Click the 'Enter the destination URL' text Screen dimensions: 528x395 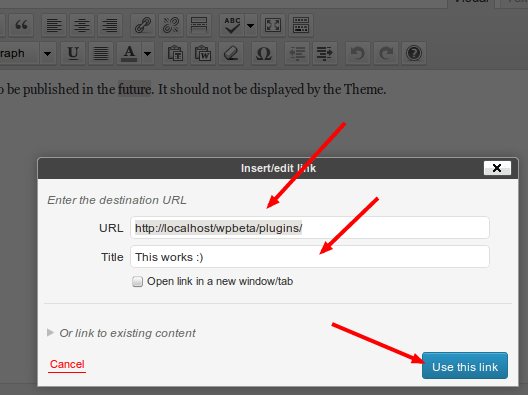pyautogui.click(x=117, y=200)
